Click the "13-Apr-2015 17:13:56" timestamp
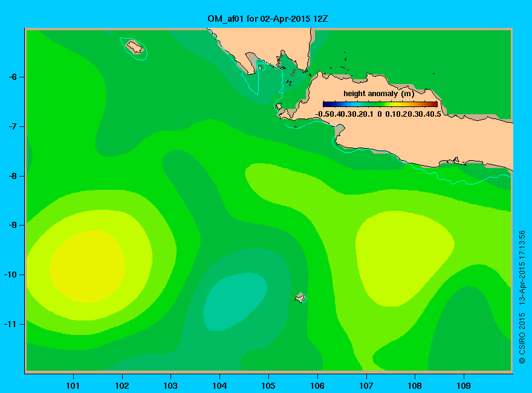The width and height of the screenshot is (532, 393). 522,267
